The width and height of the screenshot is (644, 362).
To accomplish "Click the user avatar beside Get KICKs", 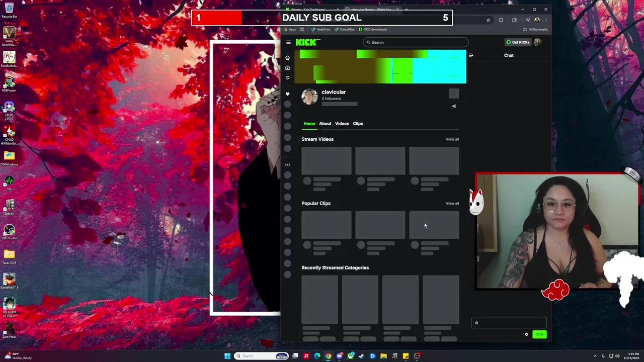I will pyautogui.click(x=537, y=42).
